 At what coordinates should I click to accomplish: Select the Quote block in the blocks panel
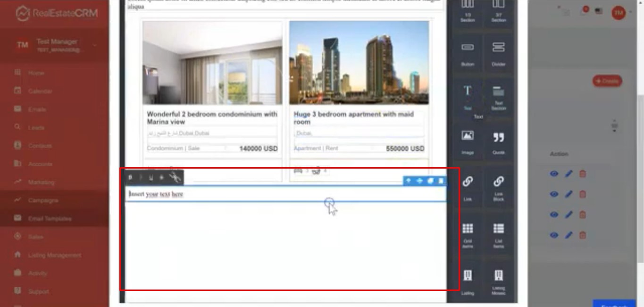pyautogui.click(x=498, y=141)
